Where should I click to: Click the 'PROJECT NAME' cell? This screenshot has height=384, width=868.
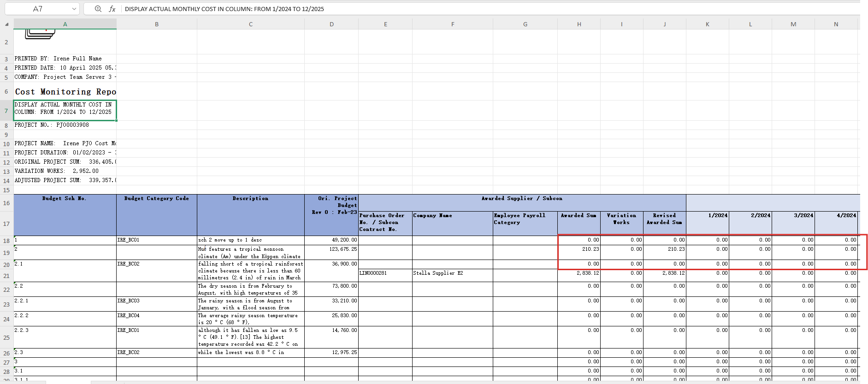tap(65, 143)
